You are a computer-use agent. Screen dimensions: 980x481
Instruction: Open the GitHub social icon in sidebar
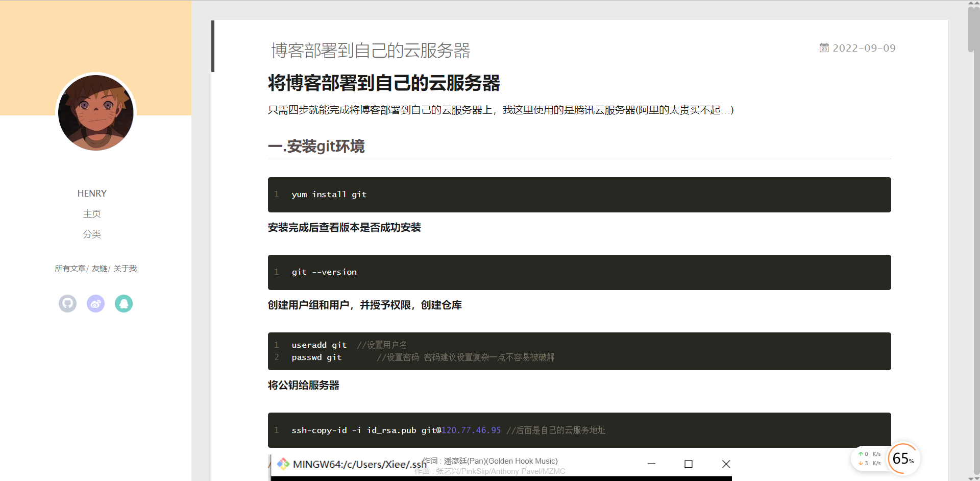coord(67,304)
